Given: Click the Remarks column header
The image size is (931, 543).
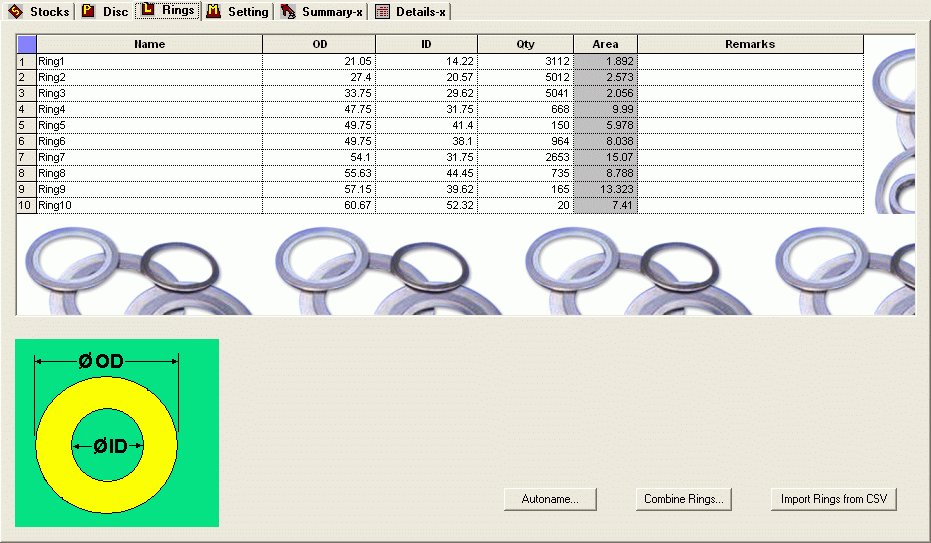Looking at the screenshot, I should (750, 44).
